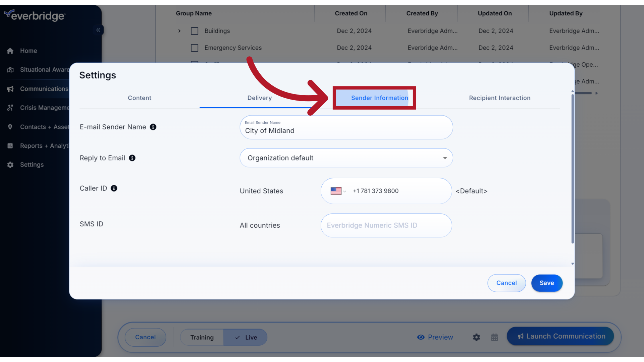Open Reports + Analytics in sidebar

(x=45, y=146)
